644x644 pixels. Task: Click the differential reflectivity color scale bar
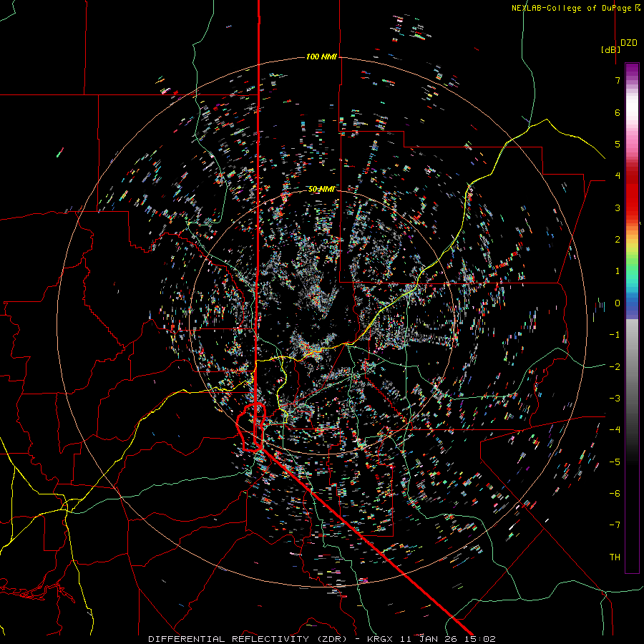coord(632,318)
